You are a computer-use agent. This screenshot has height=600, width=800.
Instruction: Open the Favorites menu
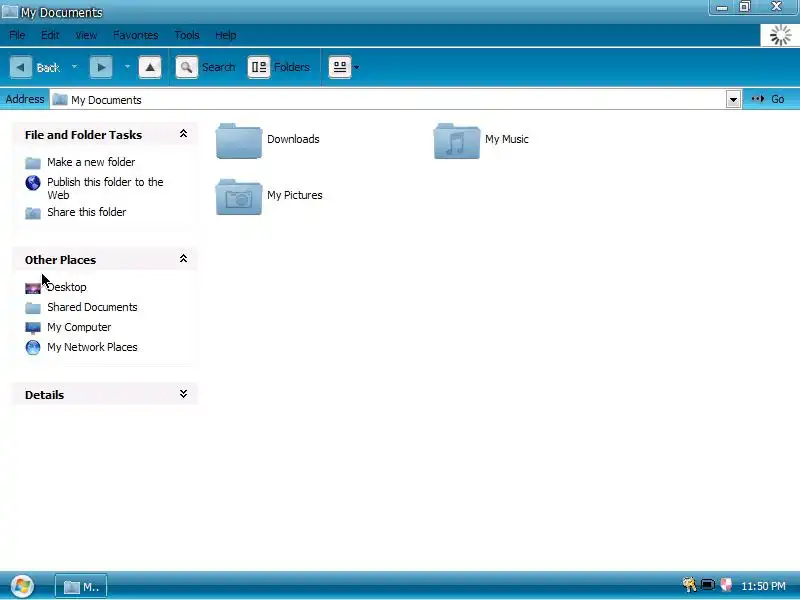pyautogui.click(x=135, y=35)
